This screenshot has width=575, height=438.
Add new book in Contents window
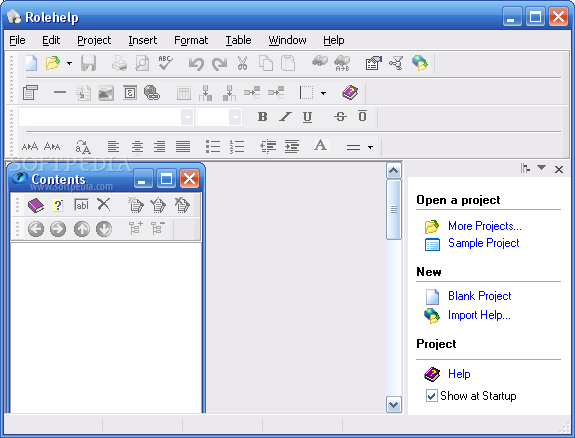point(36,205)
